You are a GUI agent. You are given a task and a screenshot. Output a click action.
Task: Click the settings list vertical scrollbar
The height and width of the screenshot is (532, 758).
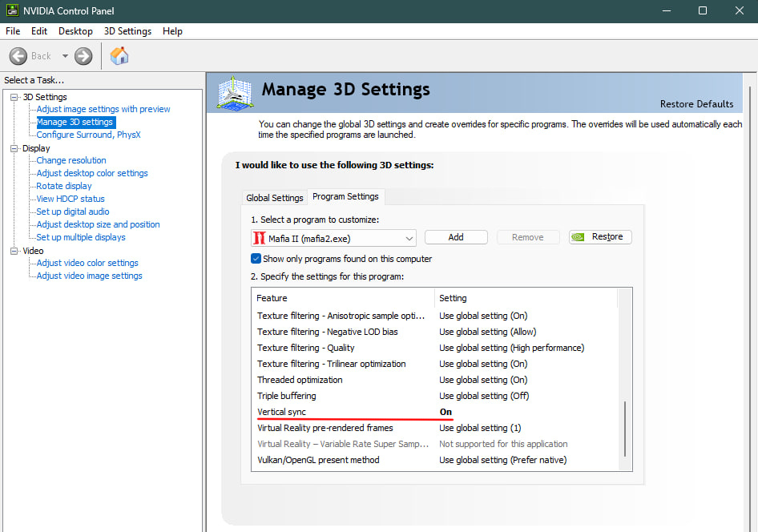(625, 433)
